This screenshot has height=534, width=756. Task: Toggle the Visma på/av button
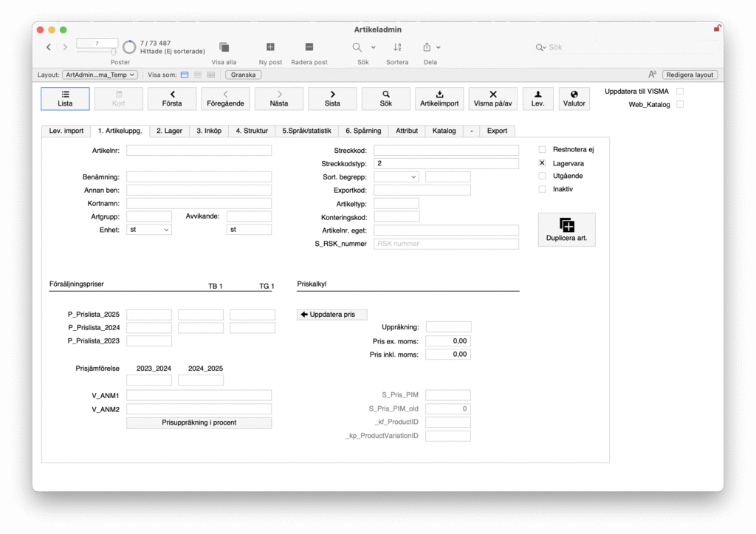(x=493, y=99)
